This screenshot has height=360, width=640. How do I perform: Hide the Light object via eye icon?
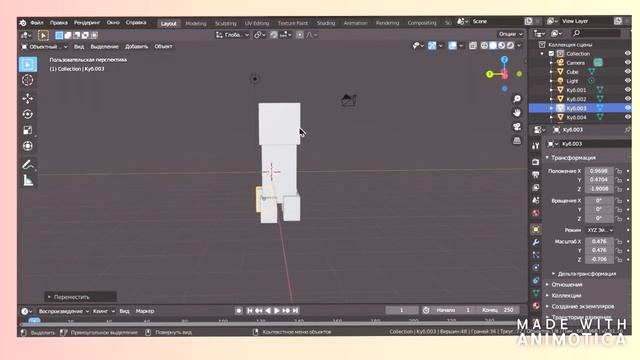point(627,80)
